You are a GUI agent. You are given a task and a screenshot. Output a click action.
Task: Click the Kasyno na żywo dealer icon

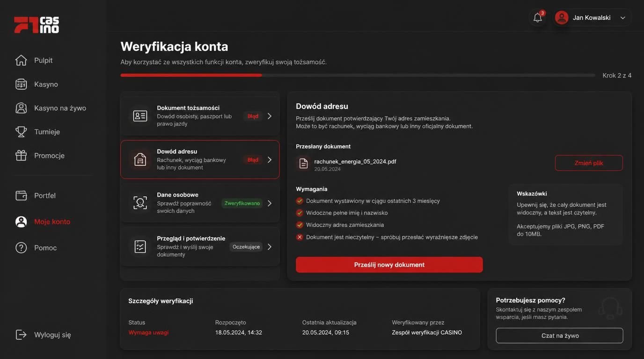(21, 108)
